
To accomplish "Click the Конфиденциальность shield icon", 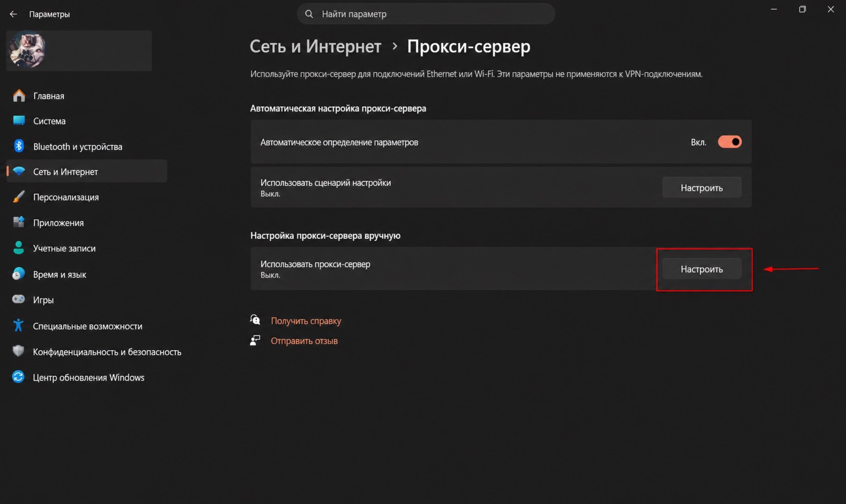I will (x=18, y=351).
